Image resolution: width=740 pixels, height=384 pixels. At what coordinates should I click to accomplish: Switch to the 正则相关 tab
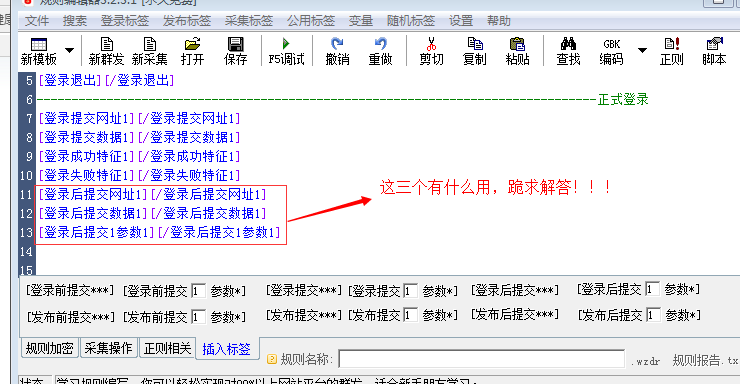click(x=168, y=348)
